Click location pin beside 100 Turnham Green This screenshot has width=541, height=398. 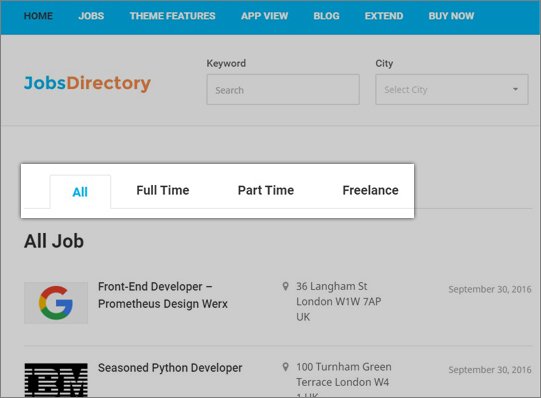click(285, 367)
